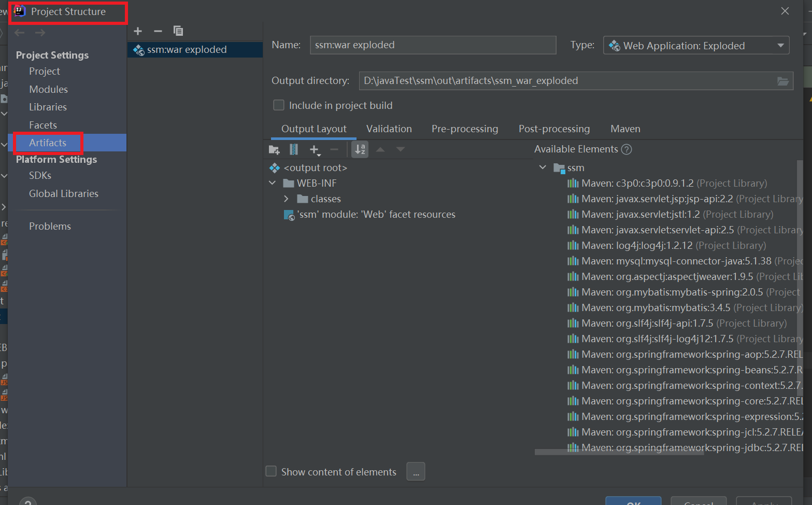Open Project settings section
Screen dimensions: 812x505
click(x=45, y=71)
